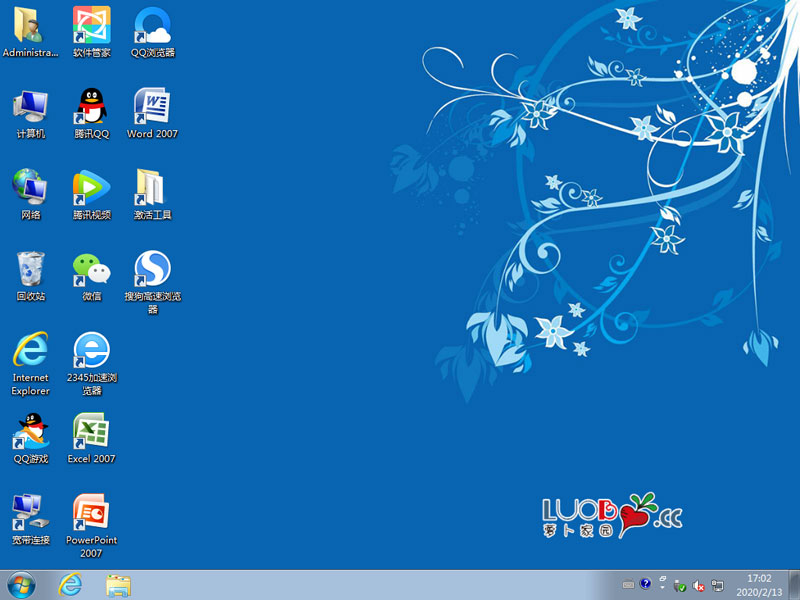800x600 pixels.
Task: Open Windows Explorer from the taskbar
Action: (x=118, y=585)
